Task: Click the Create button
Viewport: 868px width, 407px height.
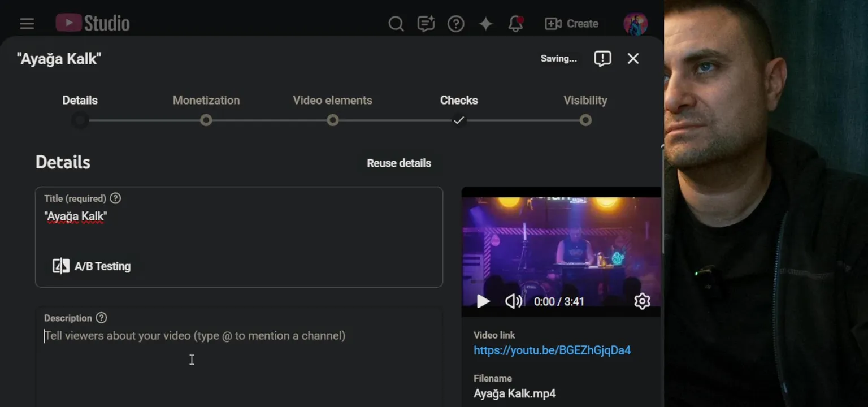Action: (571, 24)
